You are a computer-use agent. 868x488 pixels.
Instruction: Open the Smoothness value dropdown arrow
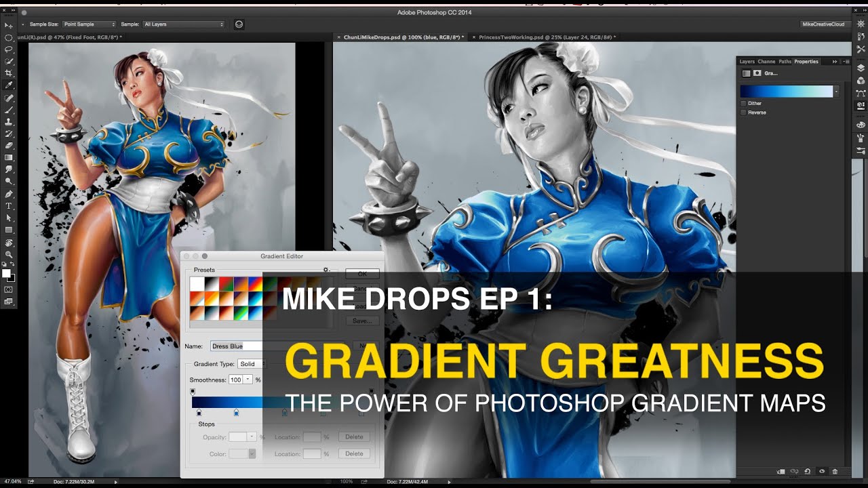pyautogui.click(x=248, y=380)
